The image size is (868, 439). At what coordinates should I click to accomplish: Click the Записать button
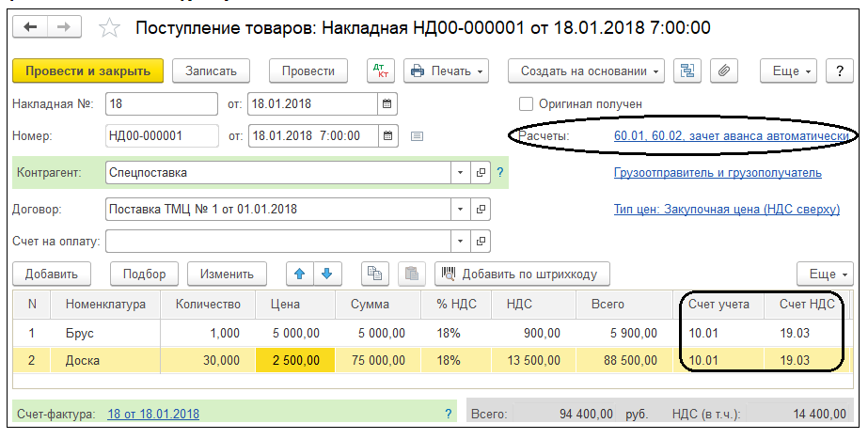pos(211,71)
